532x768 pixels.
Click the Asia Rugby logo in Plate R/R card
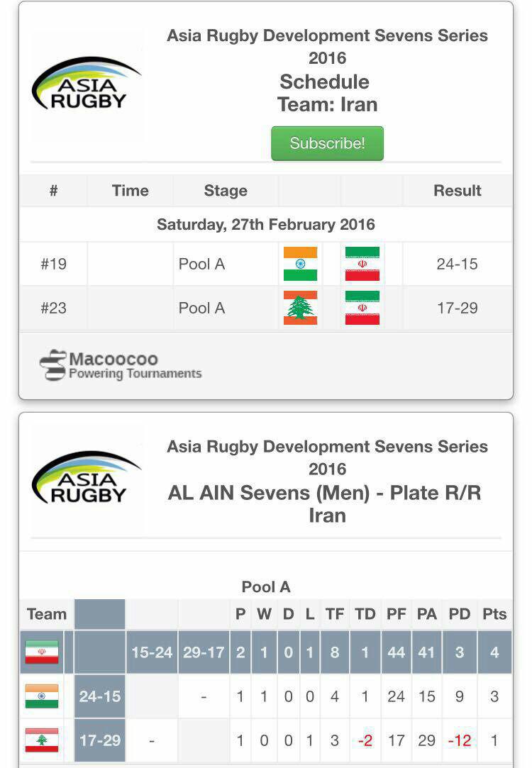[87, 478]
